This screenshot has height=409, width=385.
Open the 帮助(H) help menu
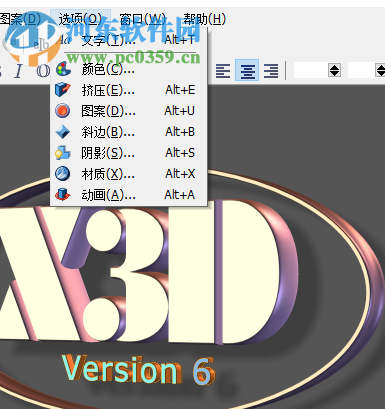click(x=205, y=19)
